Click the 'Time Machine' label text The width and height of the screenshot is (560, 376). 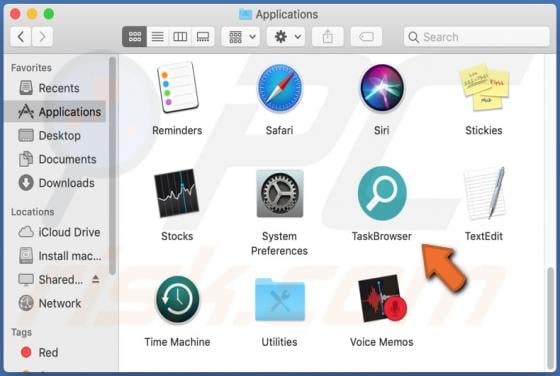coord(177,342)
